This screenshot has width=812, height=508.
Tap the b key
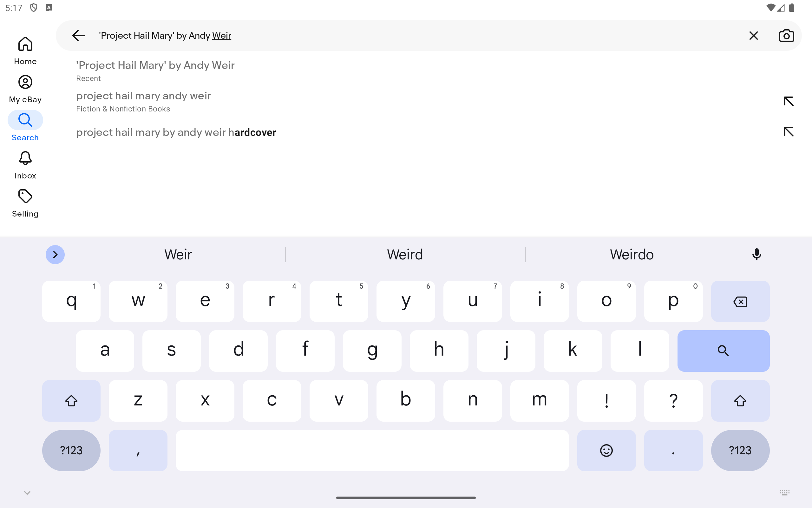click(406, 400)
